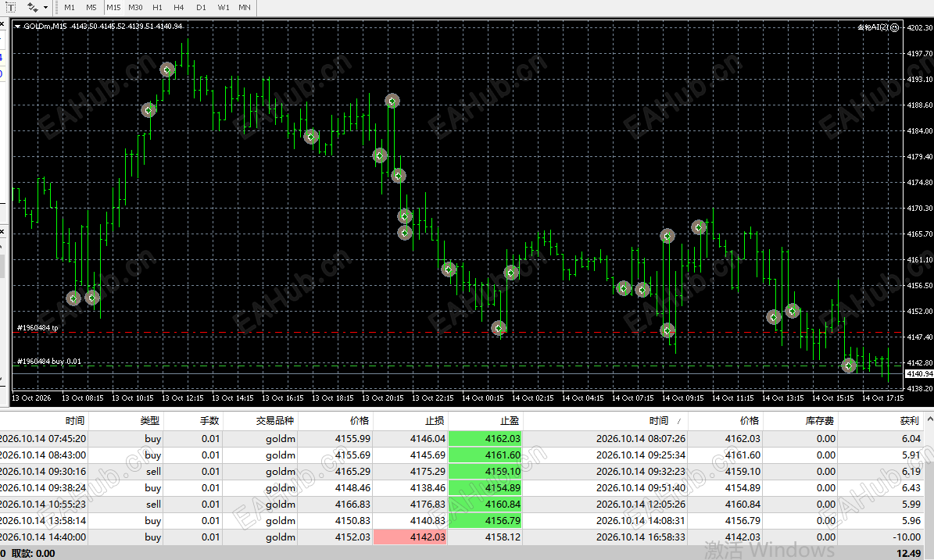934x560 pixels.
Task: Switch to the monthly MN timeframe
Action: (x=244, y=8)
